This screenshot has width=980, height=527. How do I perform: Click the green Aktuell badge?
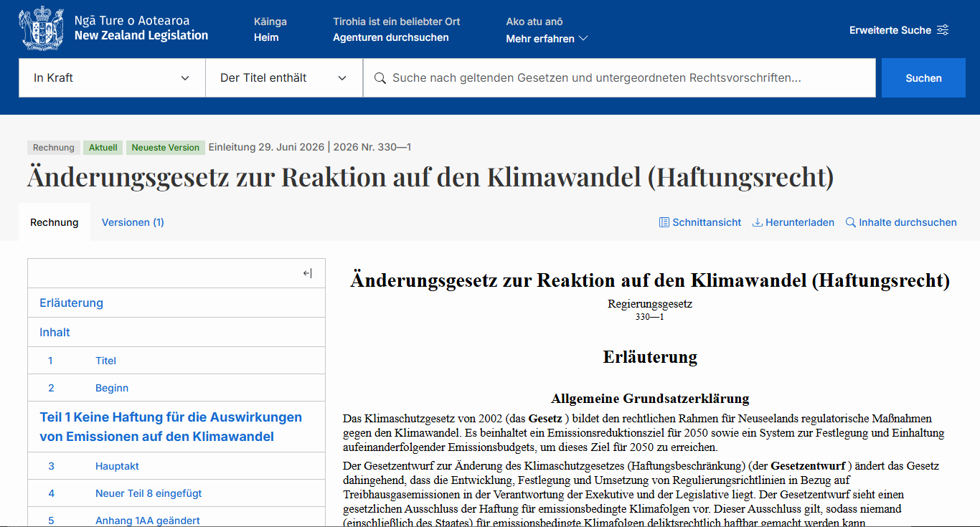(103, 148)
